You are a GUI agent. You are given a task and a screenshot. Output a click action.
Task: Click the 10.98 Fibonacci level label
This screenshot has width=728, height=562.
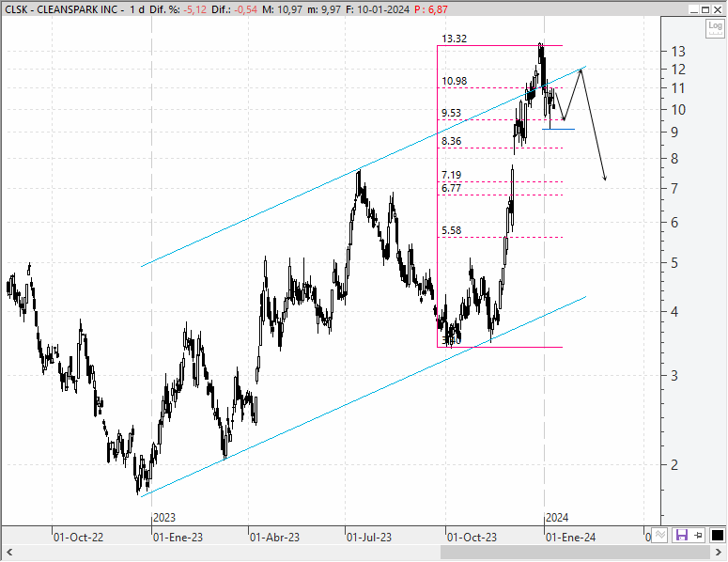[454, 81]
